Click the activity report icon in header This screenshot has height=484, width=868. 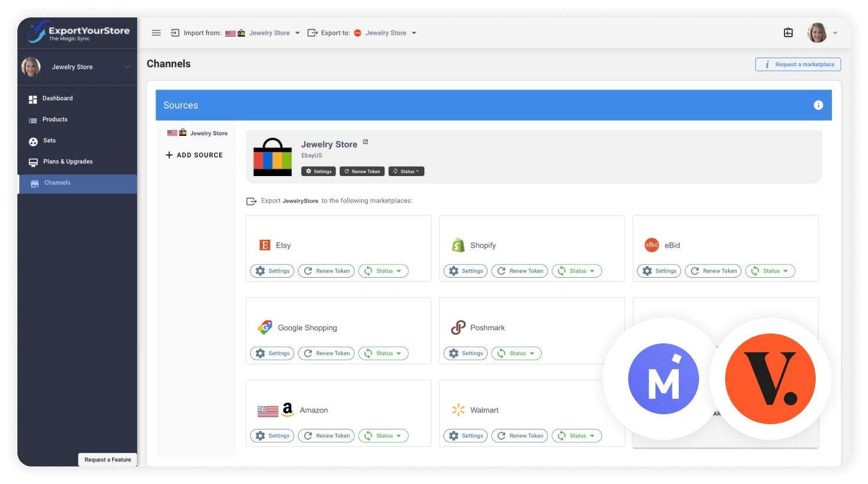click(788, 33)
